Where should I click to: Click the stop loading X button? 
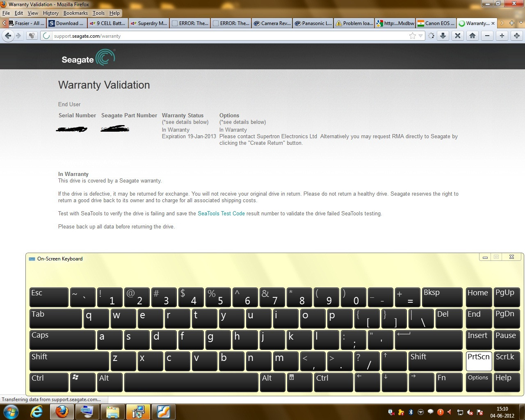(458, 36)
